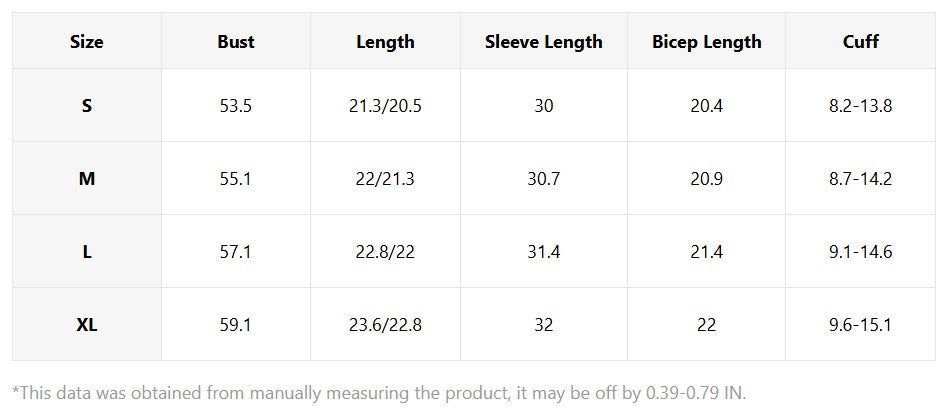Select sleeve length value 30.7

pos(544,179)
